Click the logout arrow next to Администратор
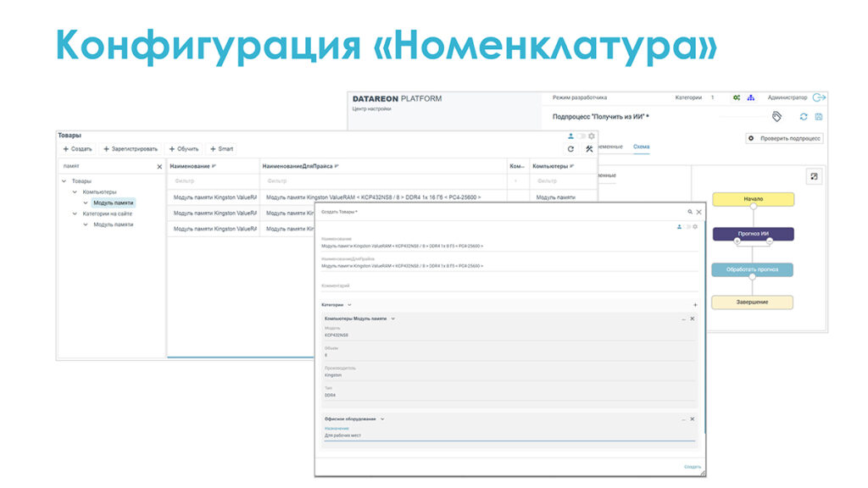 pyautogui.click(x=819, y=97)
